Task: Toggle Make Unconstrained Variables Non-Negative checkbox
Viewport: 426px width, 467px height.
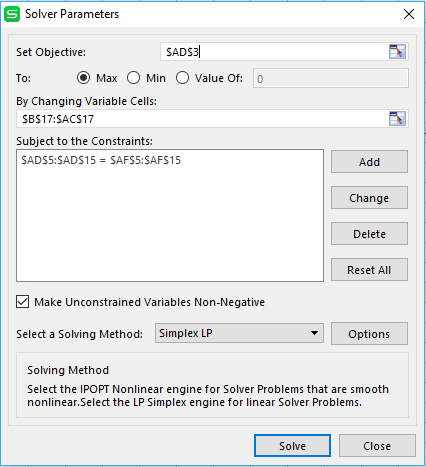Action: click(x=22, y=302)
